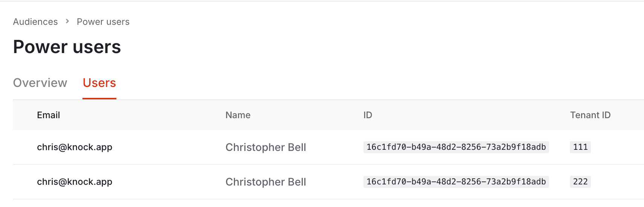
Task: Click the Email column header
Action: [48, 115]
